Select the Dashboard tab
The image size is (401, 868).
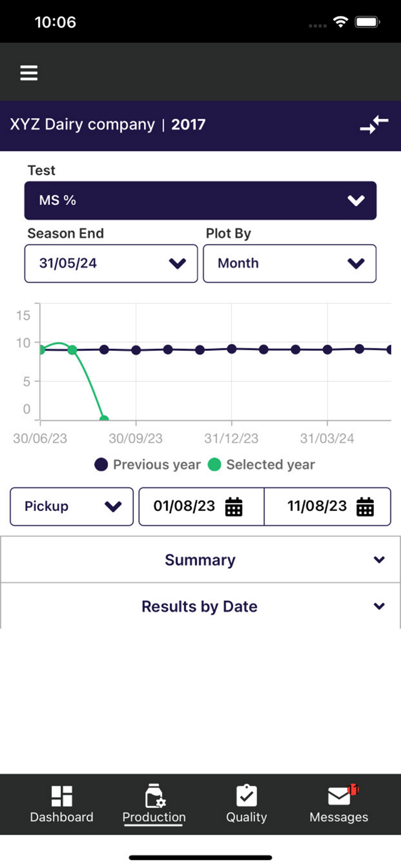point(61,803)
